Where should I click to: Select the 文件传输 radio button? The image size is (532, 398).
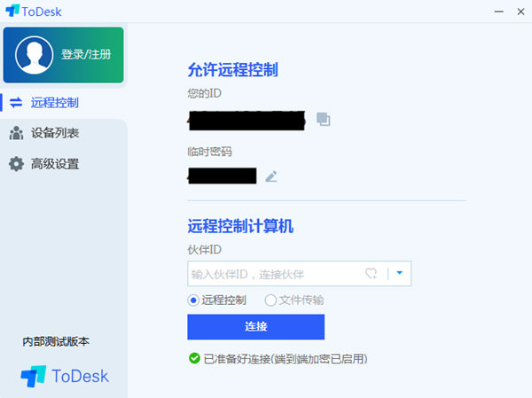(270, 300)
